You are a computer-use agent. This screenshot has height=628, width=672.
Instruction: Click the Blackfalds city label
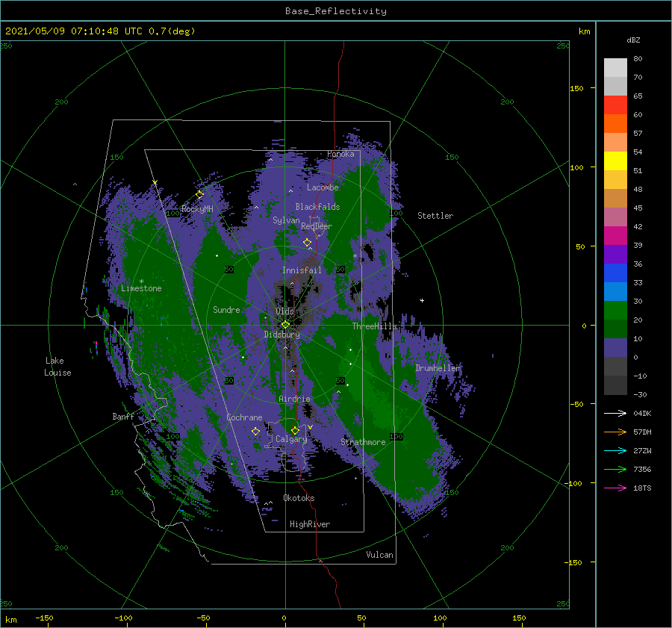317,207
